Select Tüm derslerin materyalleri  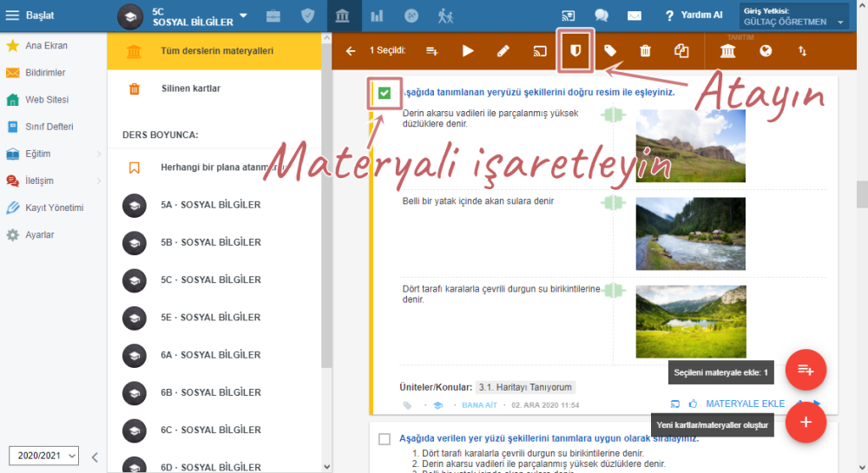pos(214,51)
